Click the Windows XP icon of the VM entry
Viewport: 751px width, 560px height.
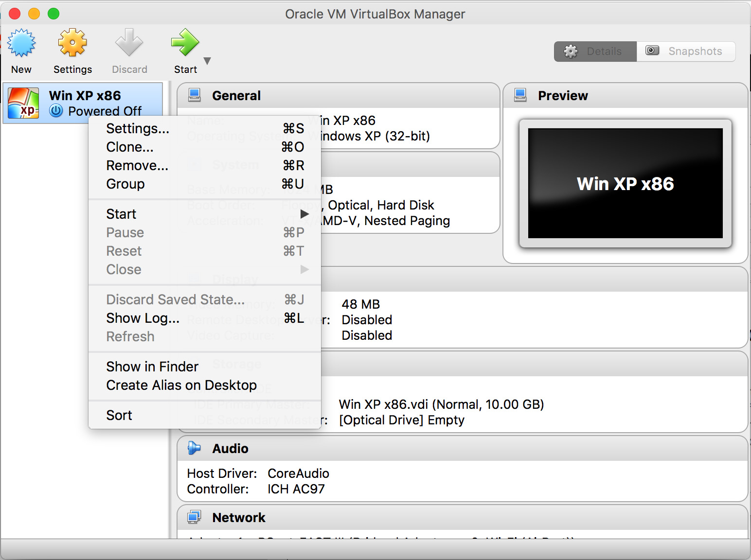[23, 103]
